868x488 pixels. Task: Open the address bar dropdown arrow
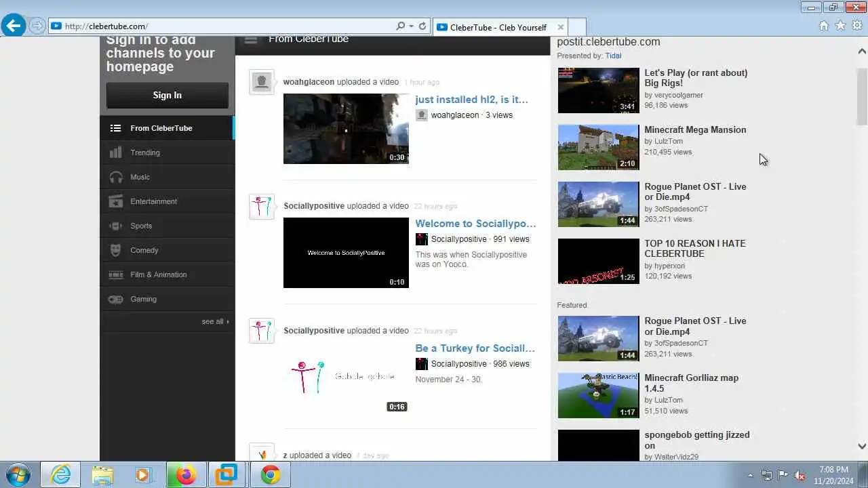(x=411, y=26)
